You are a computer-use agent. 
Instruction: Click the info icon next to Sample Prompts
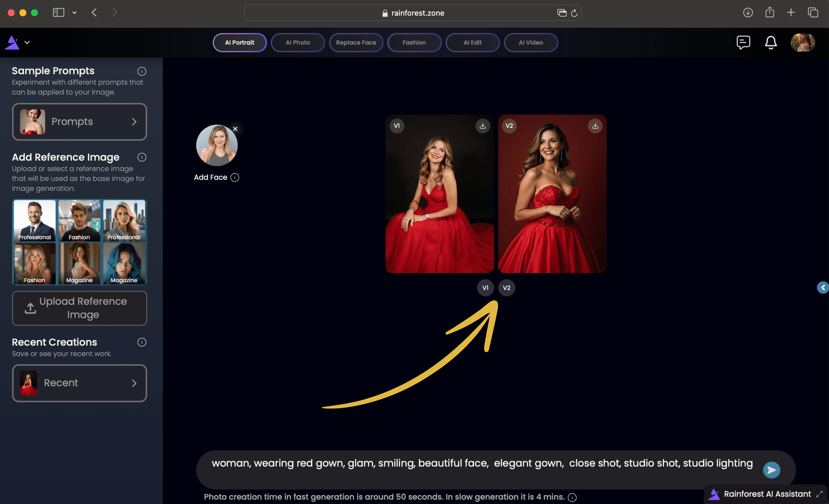[x=142, y=71]
